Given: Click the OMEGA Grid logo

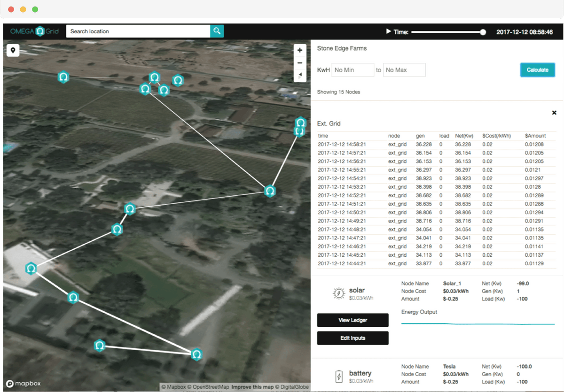Looking at the screenshot, I should [33, 31].
